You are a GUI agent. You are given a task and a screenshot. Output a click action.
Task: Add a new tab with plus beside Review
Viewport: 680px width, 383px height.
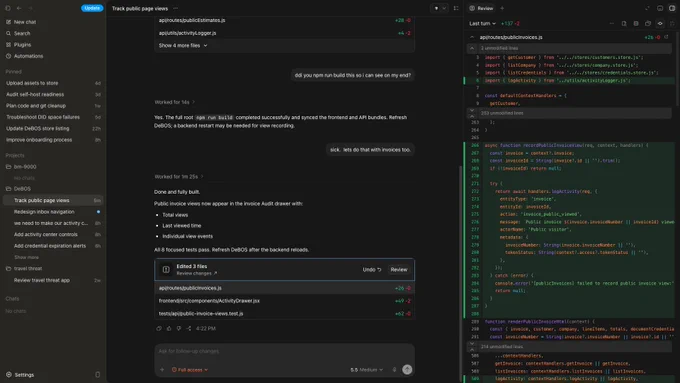pos(502,8)
